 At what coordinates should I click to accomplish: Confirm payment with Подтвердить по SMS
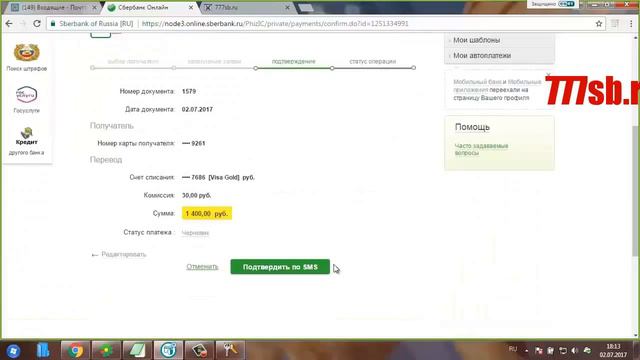point(280,267)
